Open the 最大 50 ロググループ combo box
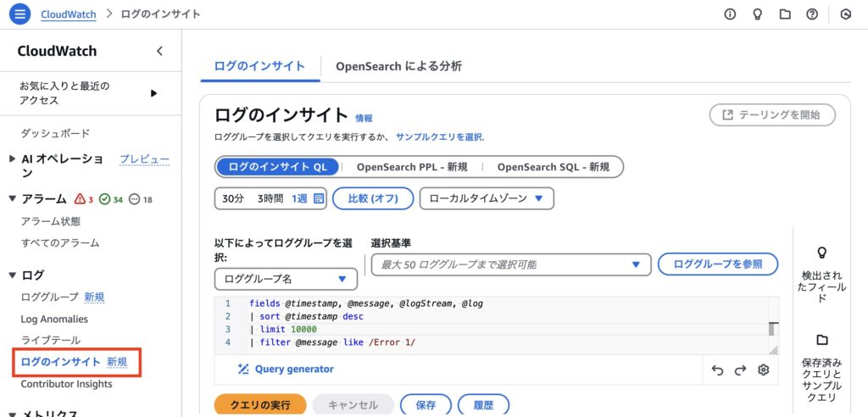 tap(510, 264)
